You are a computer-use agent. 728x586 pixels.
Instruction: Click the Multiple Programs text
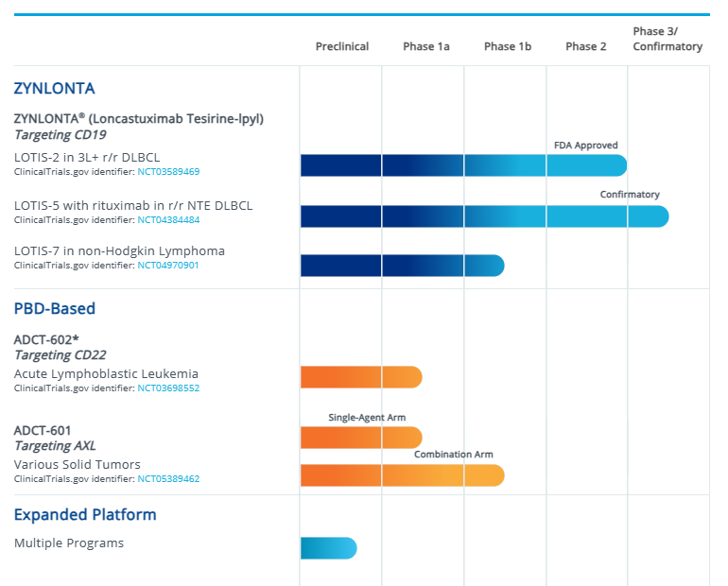[x=69, y=543]
